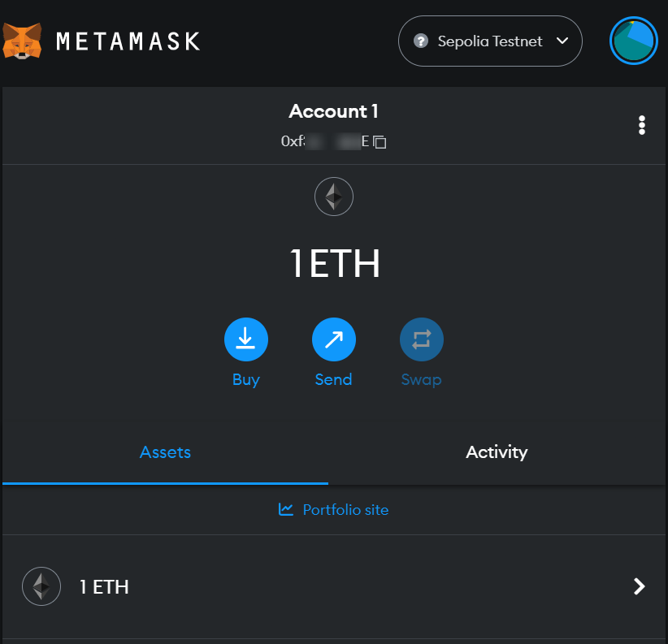Switch to the Activity tab
The height and width of the screenshot is (644, 668).
[497, 452]
